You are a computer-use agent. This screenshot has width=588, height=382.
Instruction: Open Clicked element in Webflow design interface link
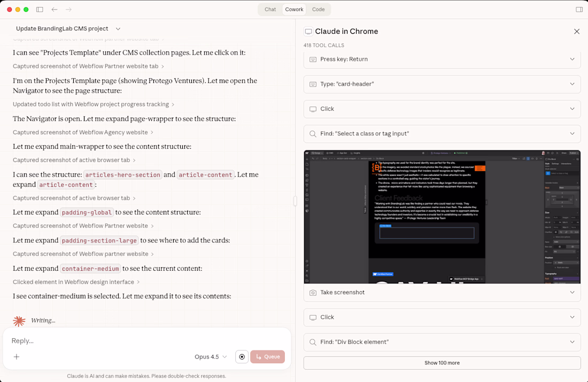(76, 282)
